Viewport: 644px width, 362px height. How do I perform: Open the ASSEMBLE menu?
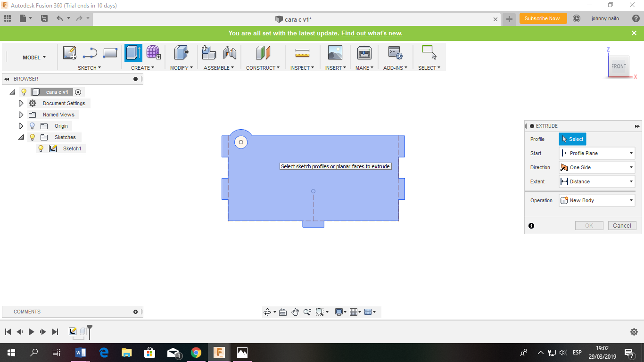click(219, 68)
